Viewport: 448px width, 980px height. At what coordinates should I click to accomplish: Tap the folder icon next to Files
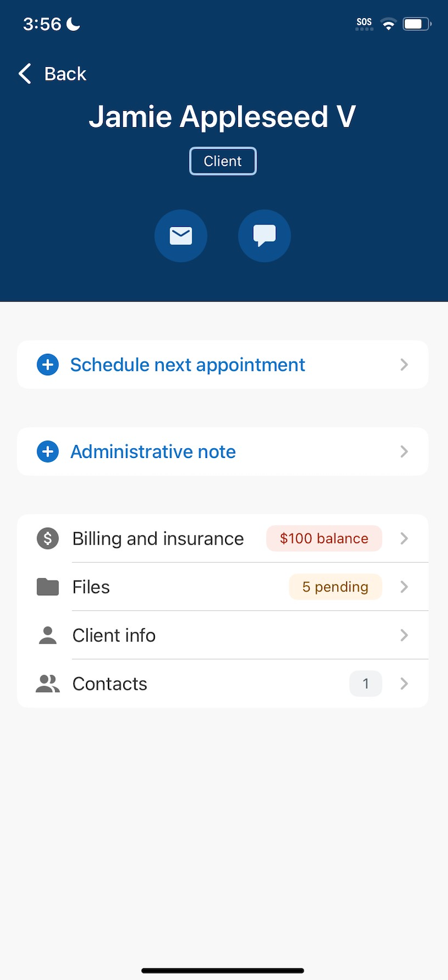click(x=48, y=587)
